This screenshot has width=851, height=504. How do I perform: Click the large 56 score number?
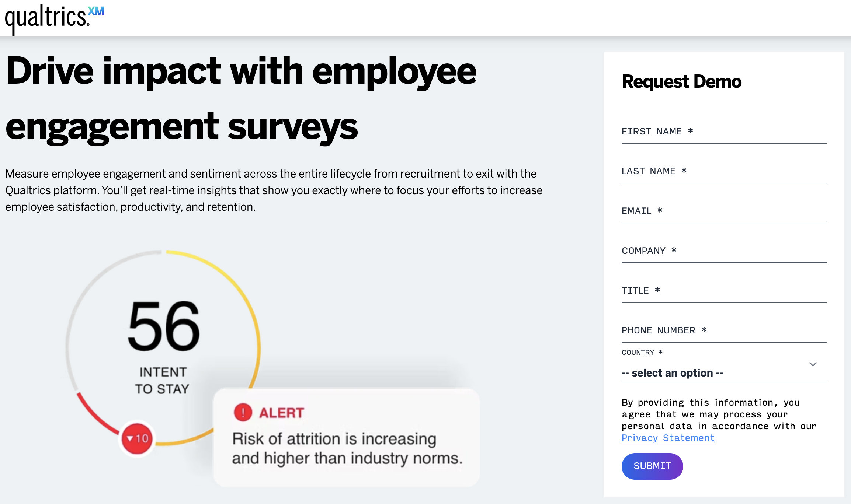tap(164, 326)
